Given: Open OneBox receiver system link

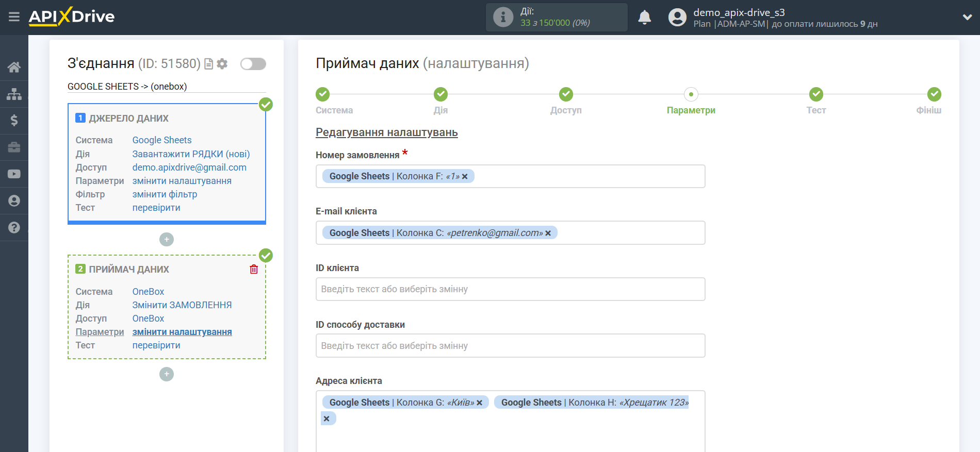Looking at the screenshot, I should (x=148, y=292).
